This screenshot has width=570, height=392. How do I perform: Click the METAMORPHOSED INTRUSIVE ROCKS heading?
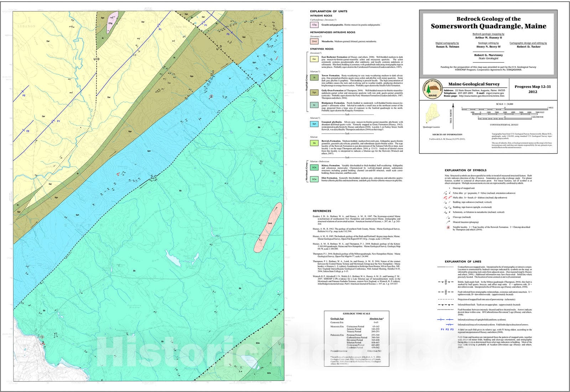tap(332, 32)
